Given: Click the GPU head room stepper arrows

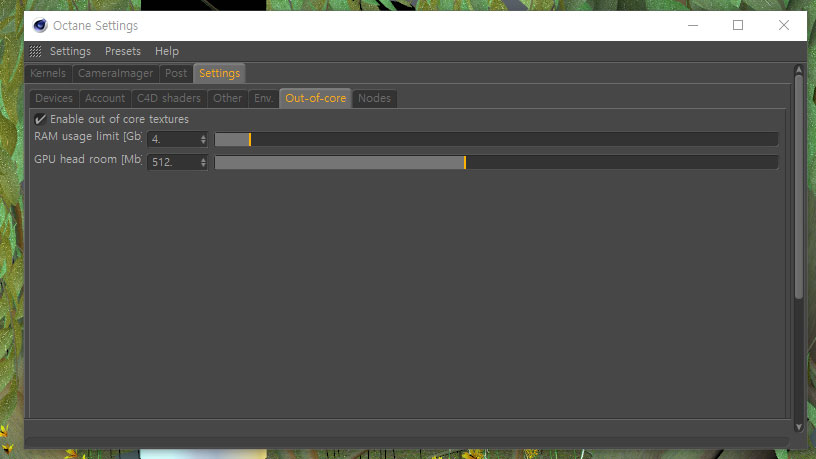Looking at the screenshot, I should tap(203, 162).
